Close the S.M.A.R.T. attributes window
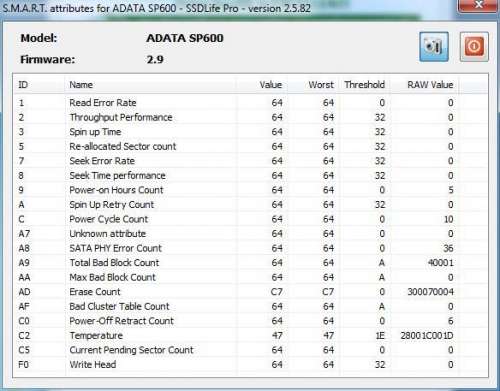500x391 pixels. 479,5
